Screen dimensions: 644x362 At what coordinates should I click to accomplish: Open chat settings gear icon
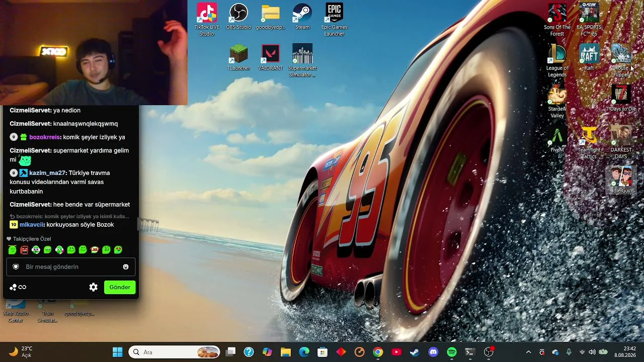(93, 287)
